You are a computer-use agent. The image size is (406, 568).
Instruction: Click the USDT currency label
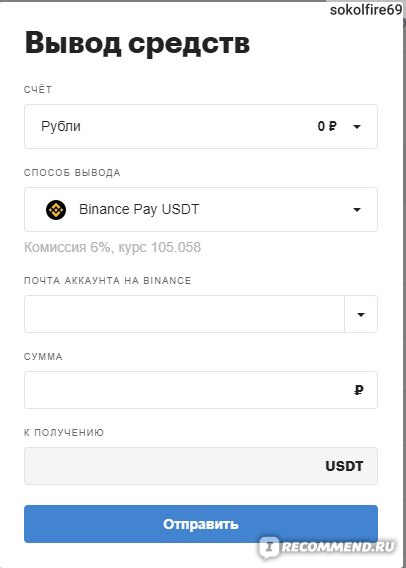click(344, 466)
